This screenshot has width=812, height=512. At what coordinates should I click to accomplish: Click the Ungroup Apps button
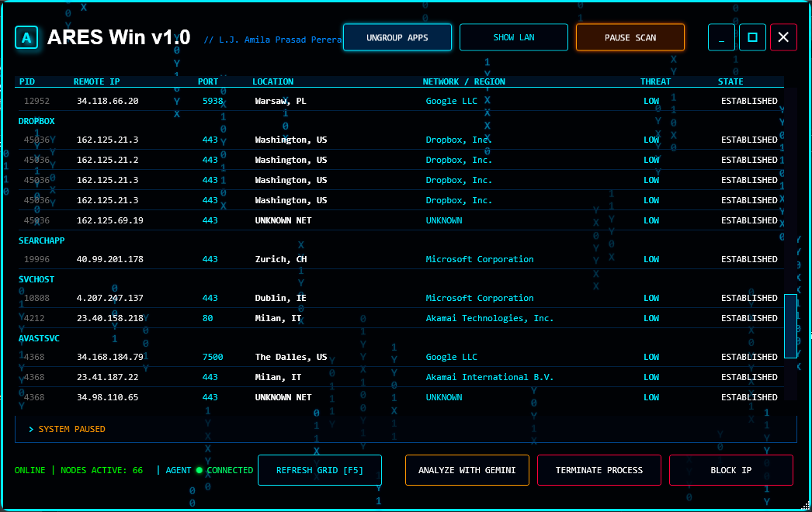click(x=397, y=37)
